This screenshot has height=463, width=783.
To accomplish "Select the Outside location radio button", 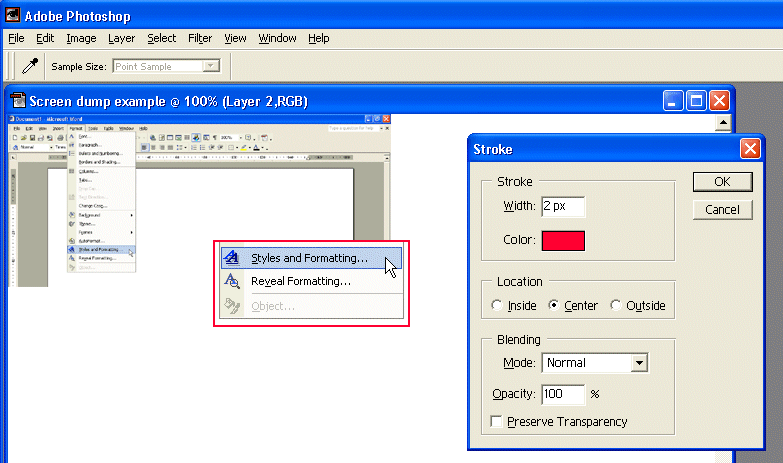I will coord(616,305).
